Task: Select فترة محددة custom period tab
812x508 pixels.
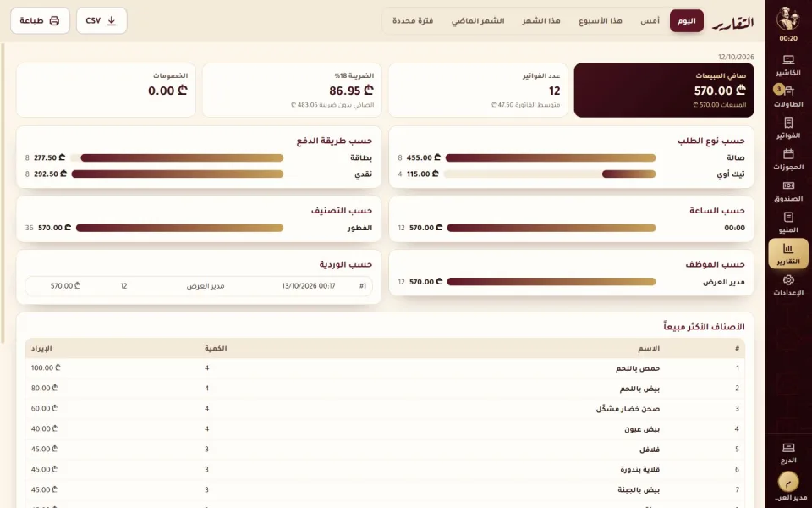Action: click(x=413, y=20)
